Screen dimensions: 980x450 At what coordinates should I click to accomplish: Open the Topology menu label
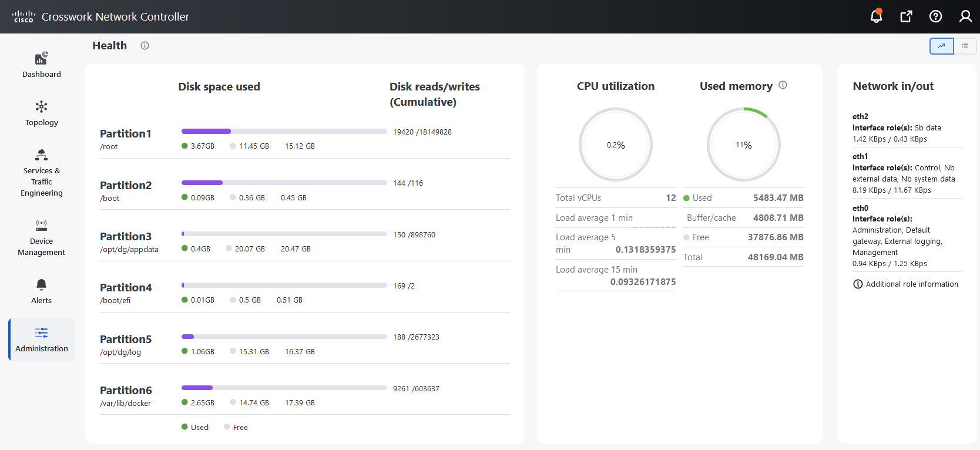41,122
